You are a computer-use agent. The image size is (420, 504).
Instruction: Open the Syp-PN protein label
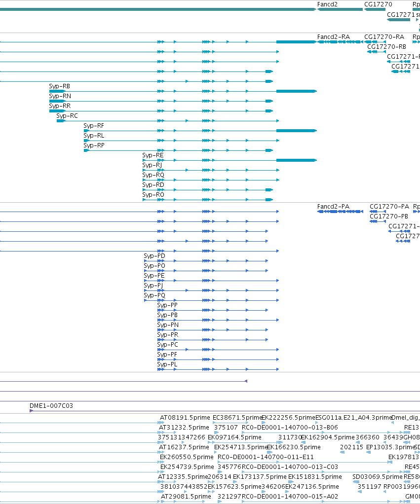tap(168, 325)
